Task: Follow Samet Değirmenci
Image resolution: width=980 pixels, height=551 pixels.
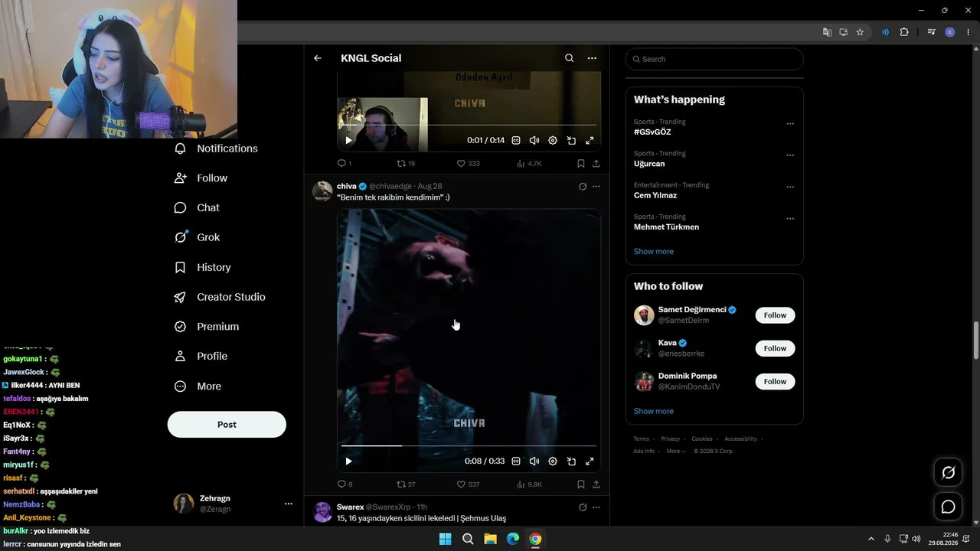Action: [775, 315]
